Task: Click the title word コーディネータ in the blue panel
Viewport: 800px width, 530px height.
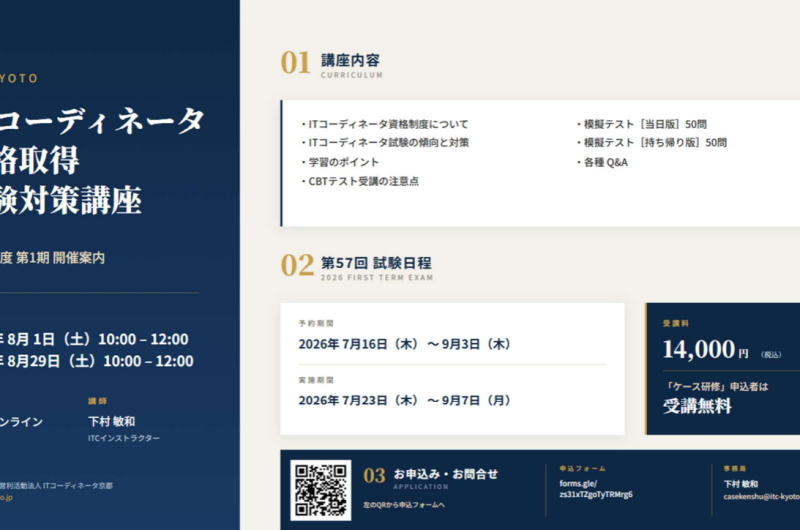Action: [102, 121]
